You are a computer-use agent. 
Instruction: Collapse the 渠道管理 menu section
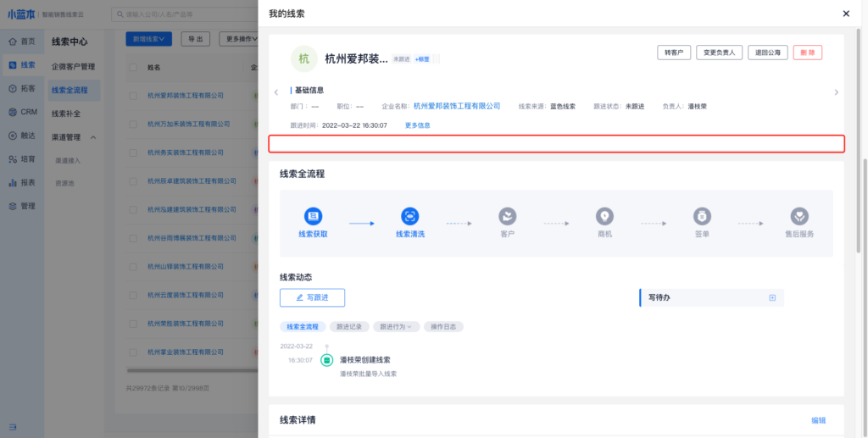point(93,137)
